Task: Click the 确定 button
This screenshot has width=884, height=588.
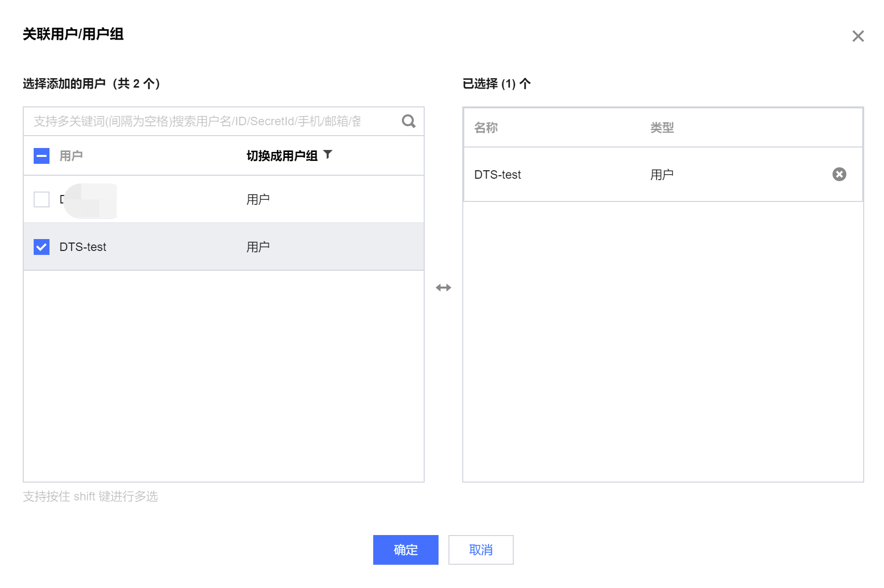Action: [x=405, y=549]
